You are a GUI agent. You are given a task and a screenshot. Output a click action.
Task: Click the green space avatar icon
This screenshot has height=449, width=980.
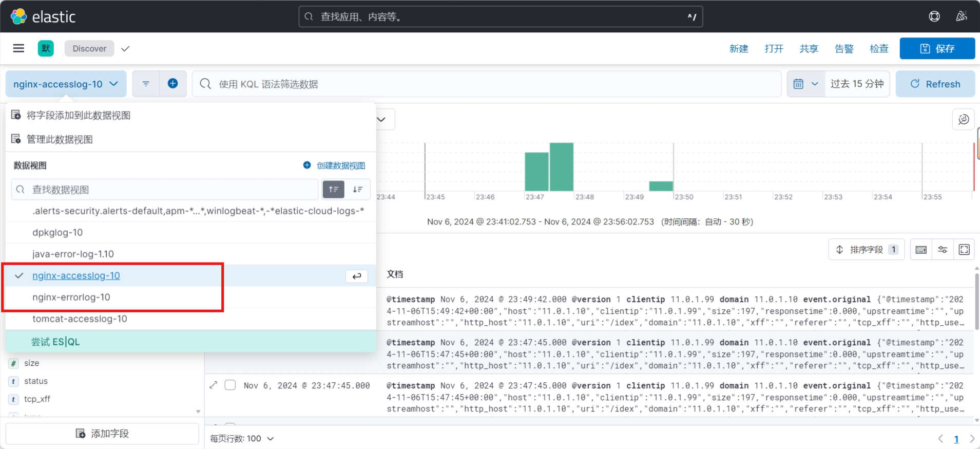click(46, 48)
